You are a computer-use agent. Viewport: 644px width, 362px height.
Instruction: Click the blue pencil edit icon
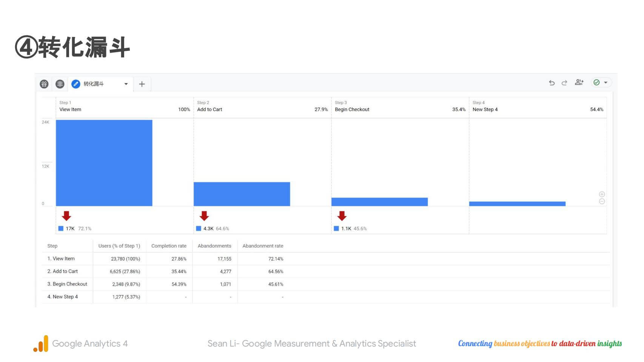(x=76, y=84)
